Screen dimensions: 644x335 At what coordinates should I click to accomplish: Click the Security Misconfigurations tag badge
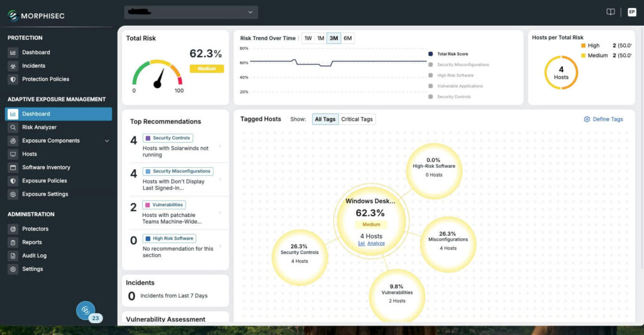point(178,171)
